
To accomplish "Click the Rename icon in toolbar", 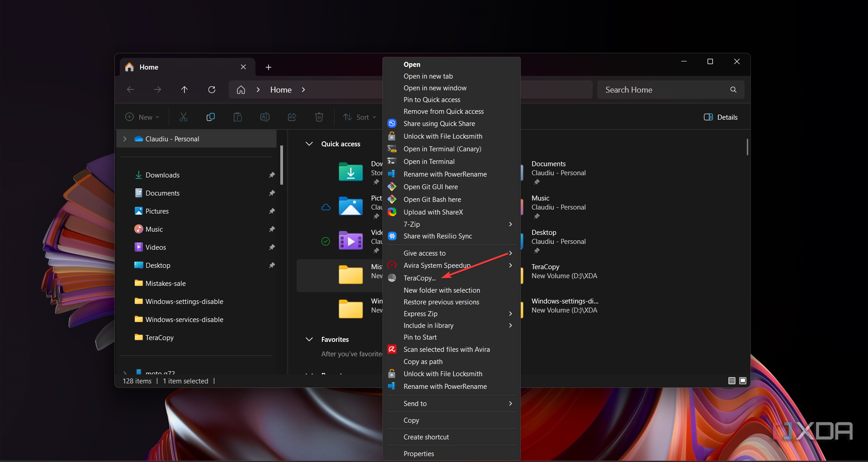I will (x=265, y=117).
